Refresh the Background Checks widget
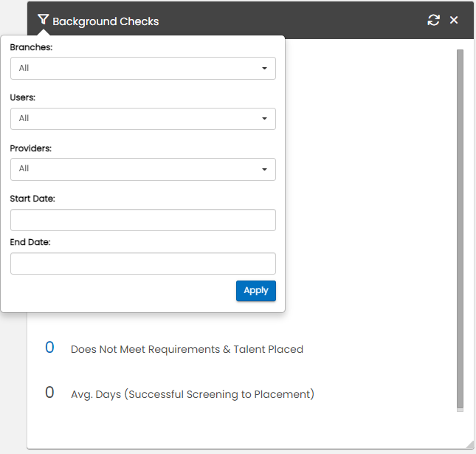The image size is (476, 454). tap(433, 21)
